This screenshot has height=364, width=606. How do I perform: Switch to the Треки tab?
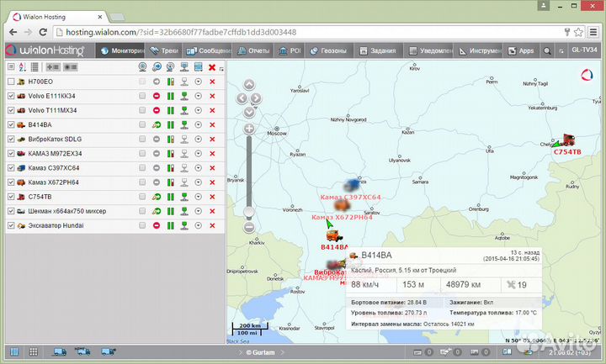click(165, 50)
